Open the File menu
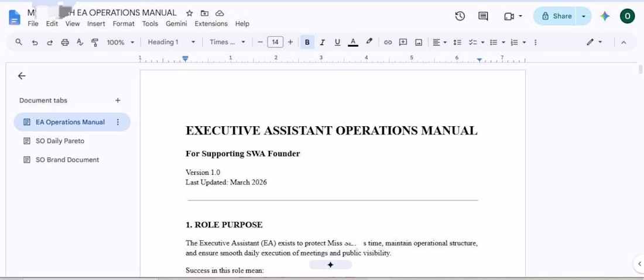This screenshot has height=280, width=644. [33, 24]
